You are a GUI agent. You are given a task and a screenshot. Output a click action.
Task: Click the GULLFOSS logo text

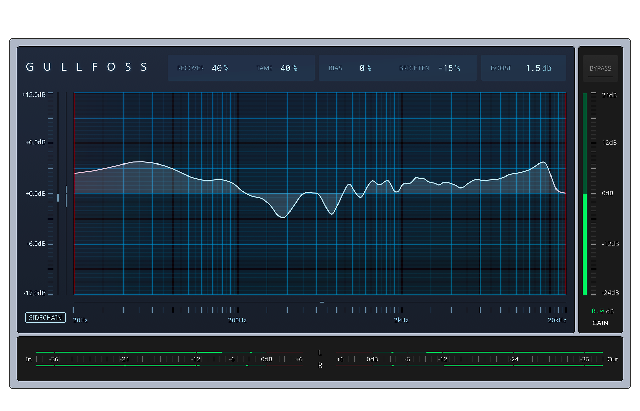tap(87, 67)
